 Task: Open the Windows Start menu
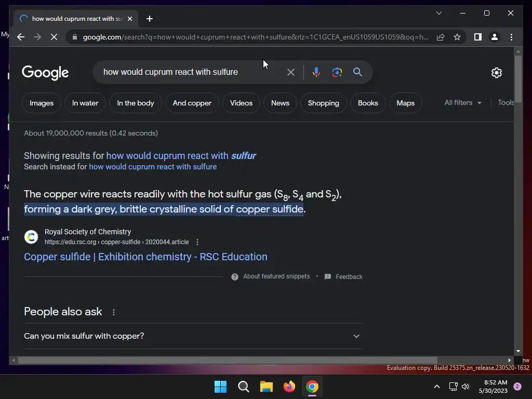(220, 387)
